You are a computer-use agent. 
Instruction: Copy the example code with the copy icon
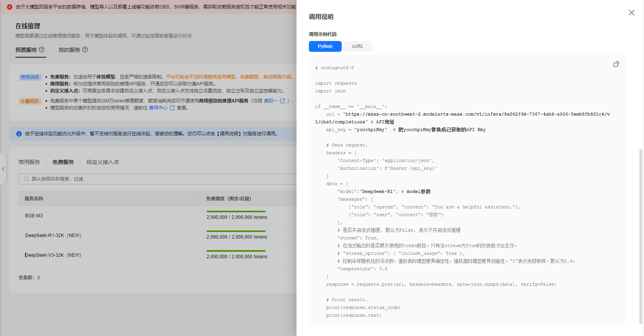616,64
